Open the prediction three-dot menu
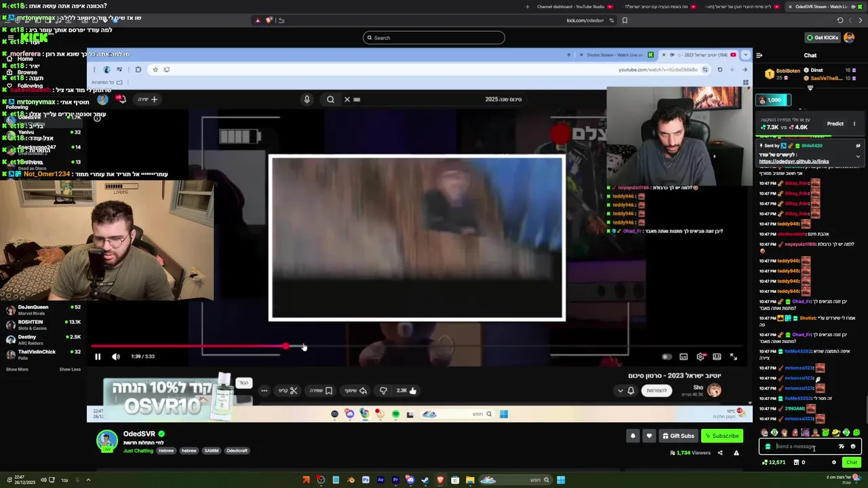The height and width of the screenshot is (488, 868). pyautogui.click(x=854, y=124)
